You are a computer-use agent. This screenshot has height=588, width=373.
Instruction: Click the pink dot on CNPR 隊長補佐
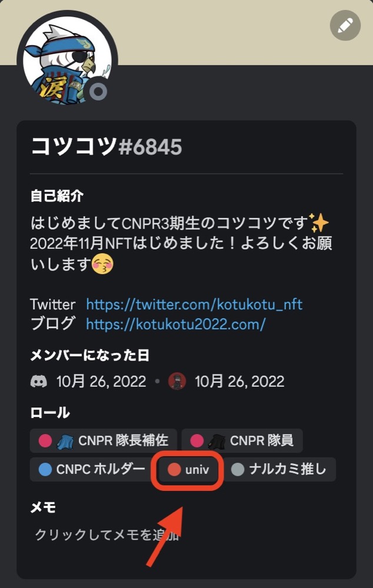click(45, 440)
